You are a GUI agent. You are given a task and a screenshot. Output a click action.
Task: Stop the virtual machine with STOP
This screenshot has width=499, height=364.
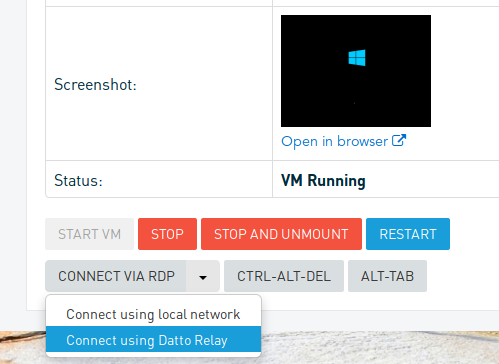167,234
